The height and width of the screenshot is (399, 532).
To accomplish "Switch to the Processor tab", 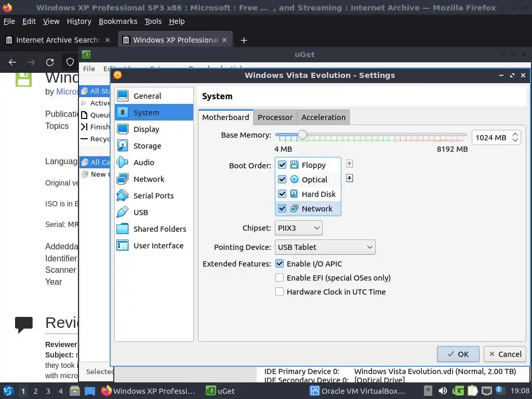I will tap(275, 117).
